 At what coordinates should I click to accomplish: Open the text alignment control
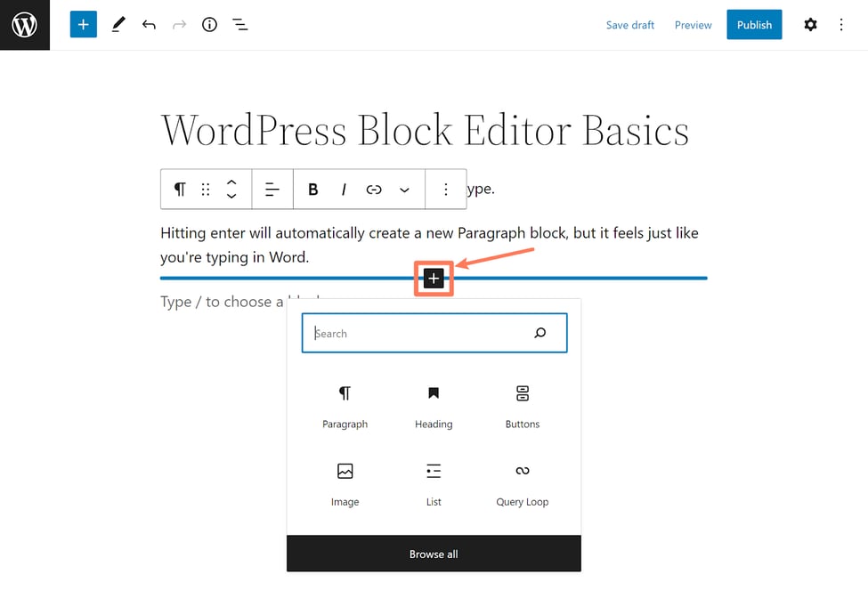[x=272, y=190]
